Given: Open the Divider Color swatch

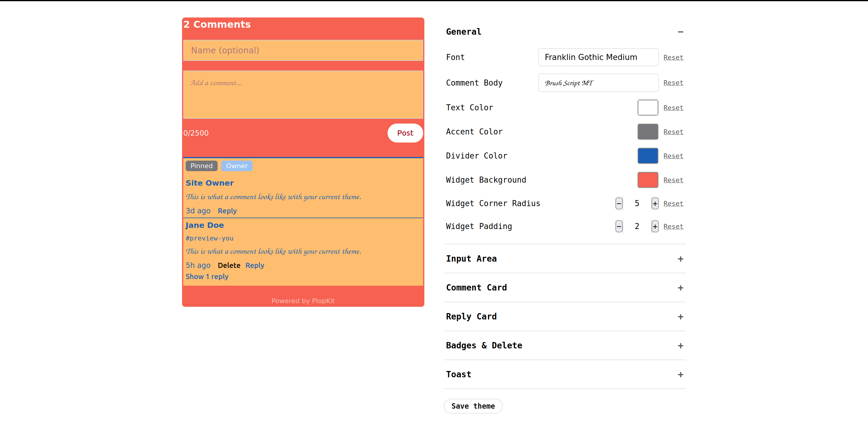Looking at the screenshot, I should point(648,156).
